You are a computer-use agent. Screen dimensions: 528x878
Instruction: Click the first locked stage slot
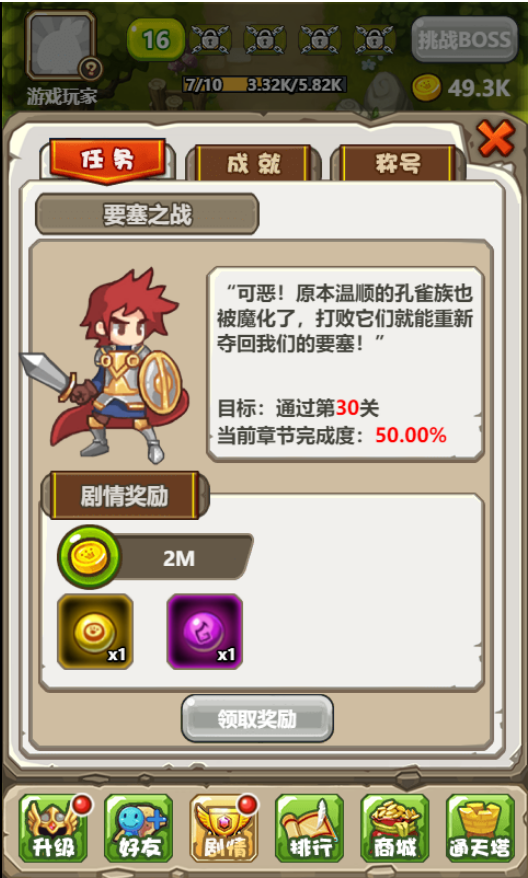pyautogui.click(x=210, y=40)
